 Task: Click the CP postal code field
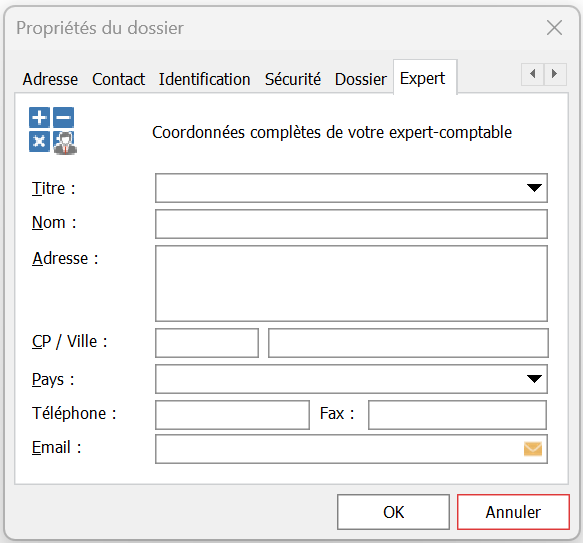tap(207, 343)
